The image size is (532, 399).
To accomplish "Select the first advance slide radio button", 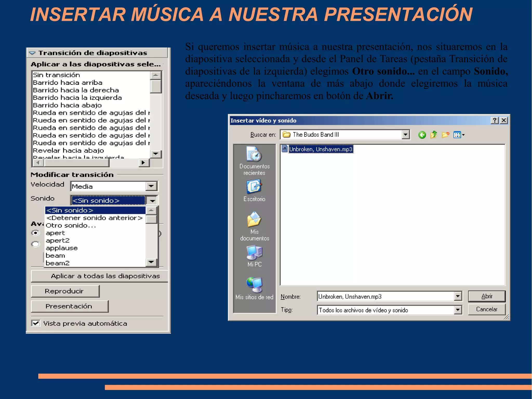I will (35, 233).
